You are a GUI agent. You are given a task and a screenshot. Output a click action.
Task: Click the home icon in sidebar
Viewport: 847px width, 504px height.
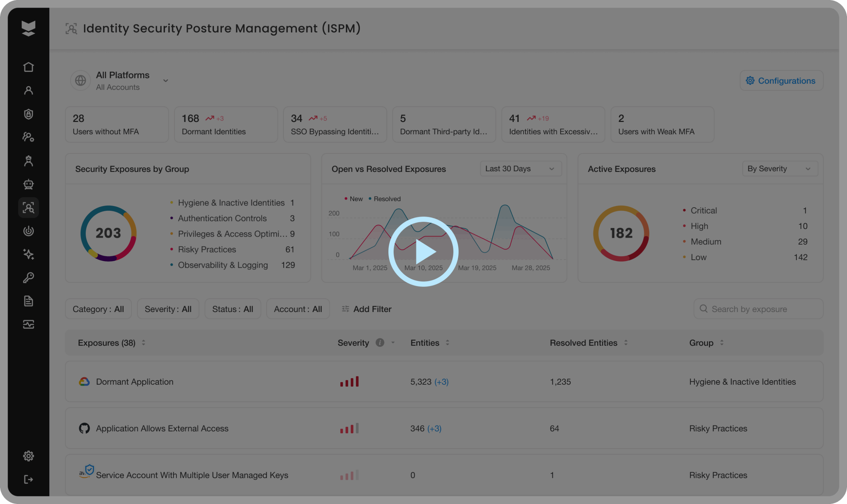coord(28,67)
